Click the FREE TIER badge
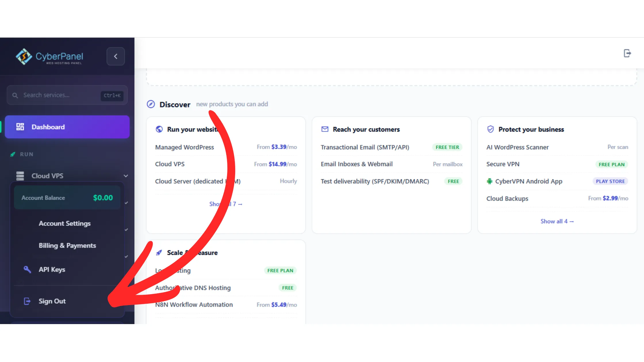The height and width of the screenshot is (362, 644). (x=447, y=147)
